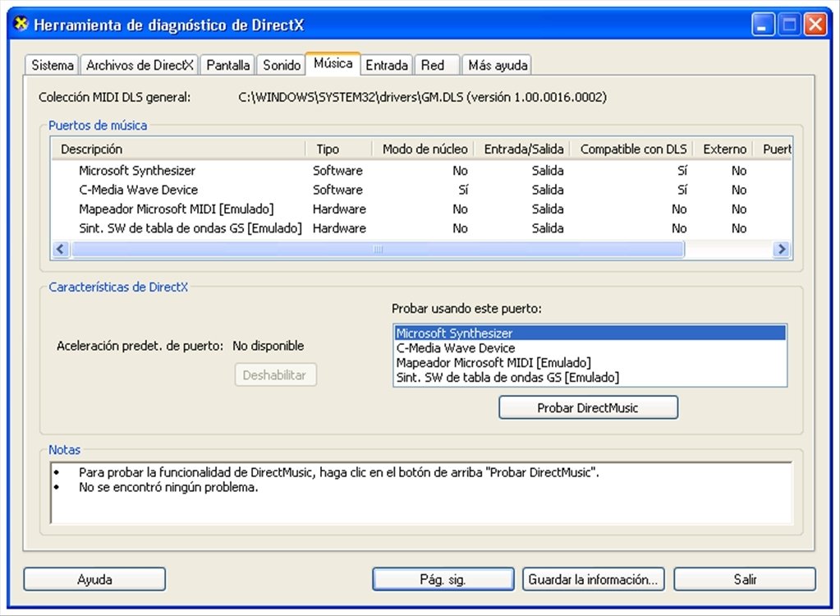The width and height of the screenshot is (840, 616).
Task: Select C-Media Wave Device row in ports table
Action: pos(421,190)
